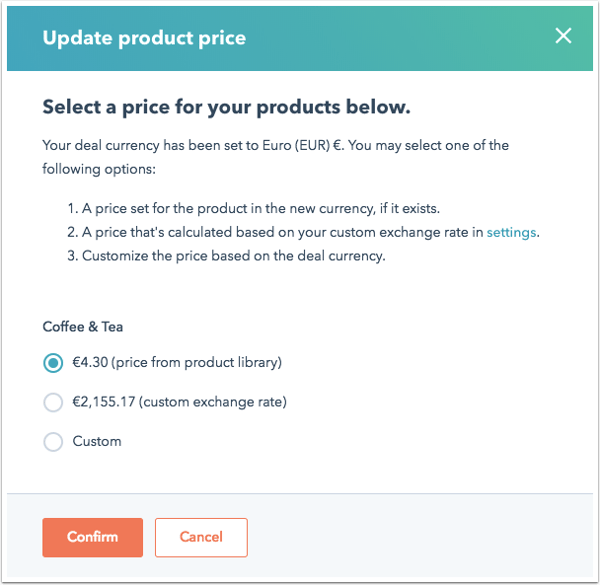Viewport: 600px width, 585px height.
Task: Click the "Custom" option label text
Action: pos(97,441)
